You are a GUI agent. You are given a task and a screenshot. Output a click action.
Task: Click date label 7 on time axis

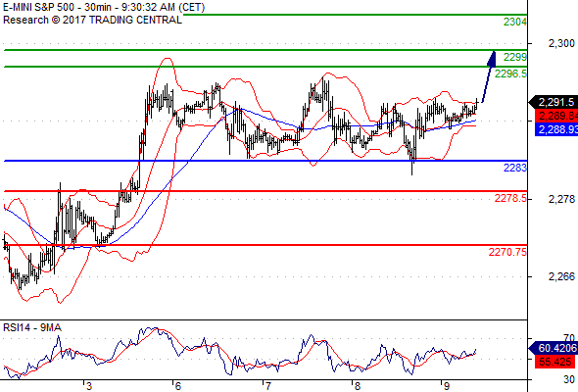[x=267, y=386]
